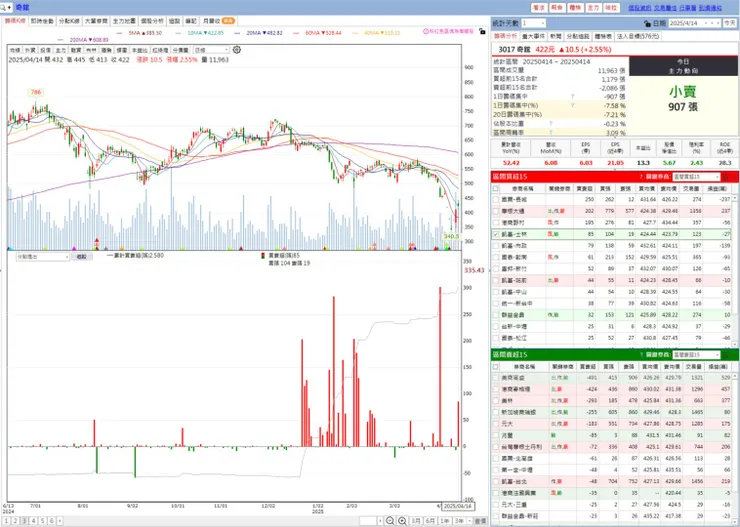
Task: Click the 體檢 button in top bar
Action: pos(575,8)
